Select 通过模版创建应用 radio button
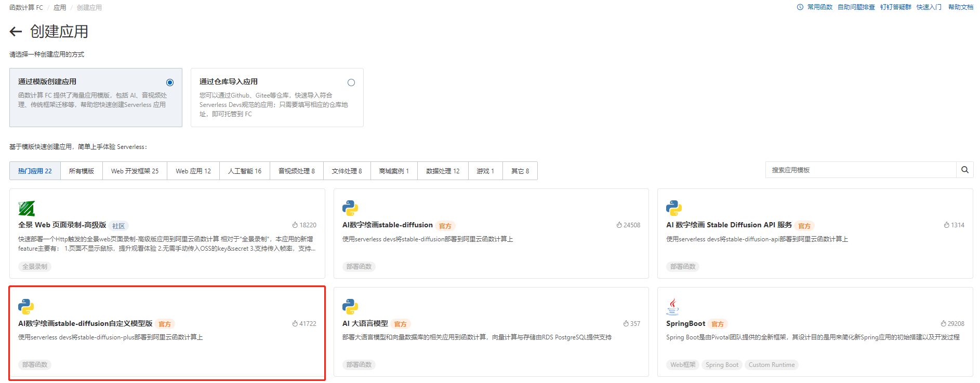The width and height of the screenshot is (980, 383). 170,83
